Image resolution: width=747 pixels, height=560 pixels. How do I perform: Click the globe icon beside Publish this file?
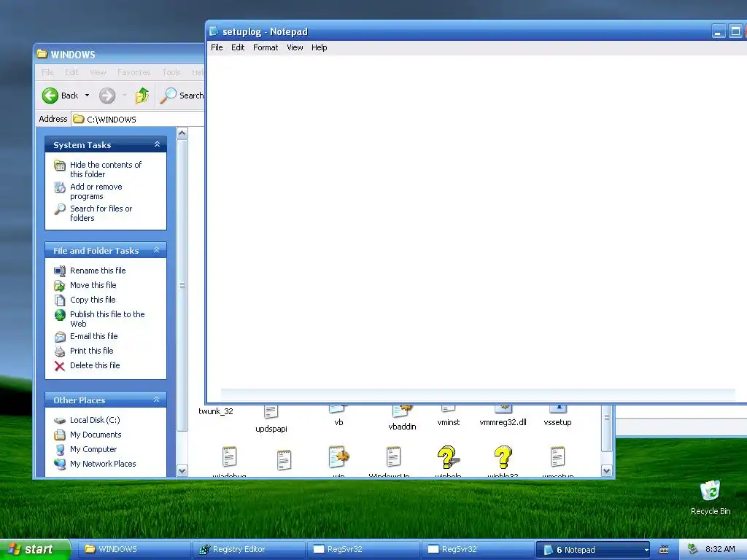(x=60, y=315)
